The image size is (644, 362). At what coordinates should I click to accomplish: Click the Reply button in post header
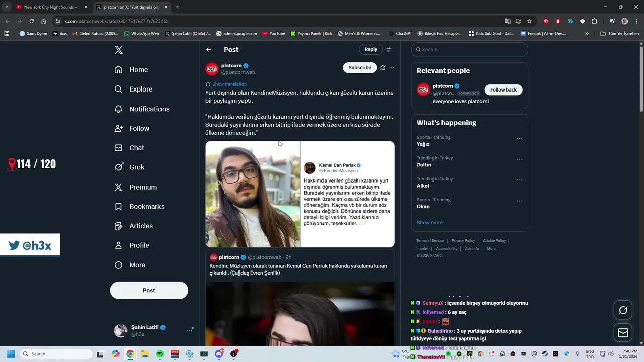371,49
